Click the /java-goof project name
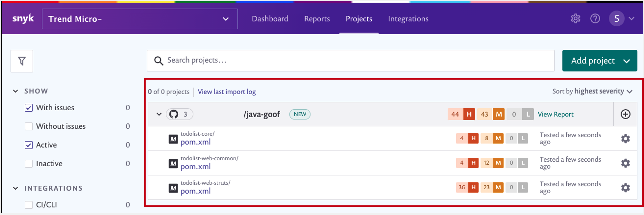644x215 pixels. pos(262,114)
